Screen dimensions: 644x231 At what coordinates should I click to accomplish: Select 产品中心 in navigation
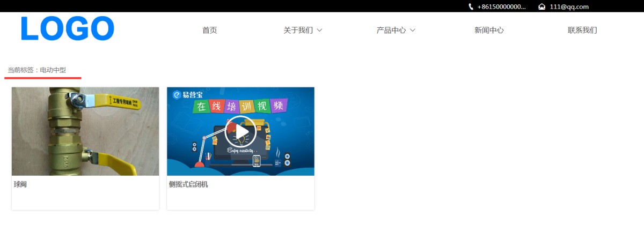(x=391, y=31)
